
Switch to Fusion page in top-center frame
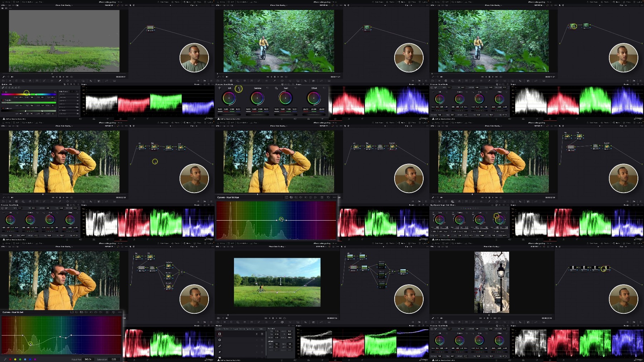coord(322,119)
